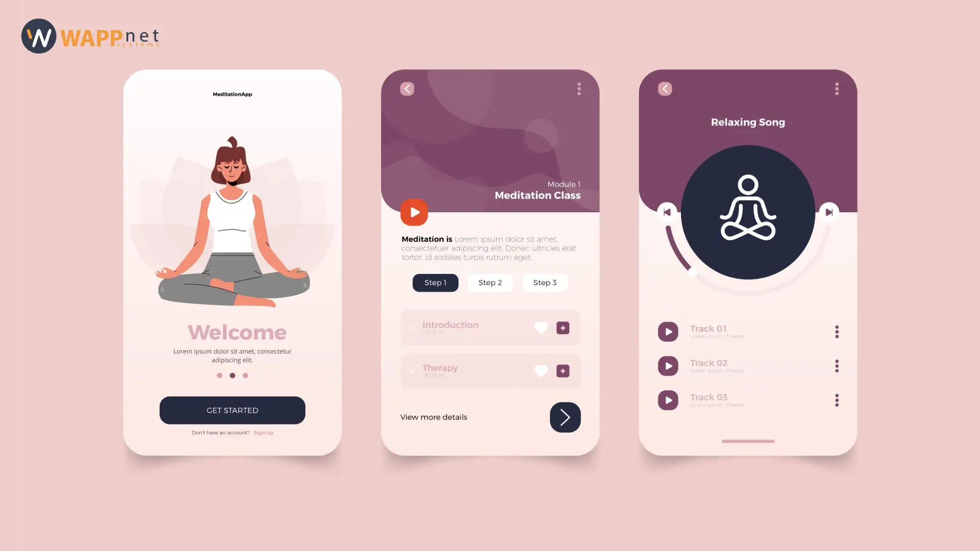Click the next track button icon
This screenshot has width=980, height=551.
point(828,212)
